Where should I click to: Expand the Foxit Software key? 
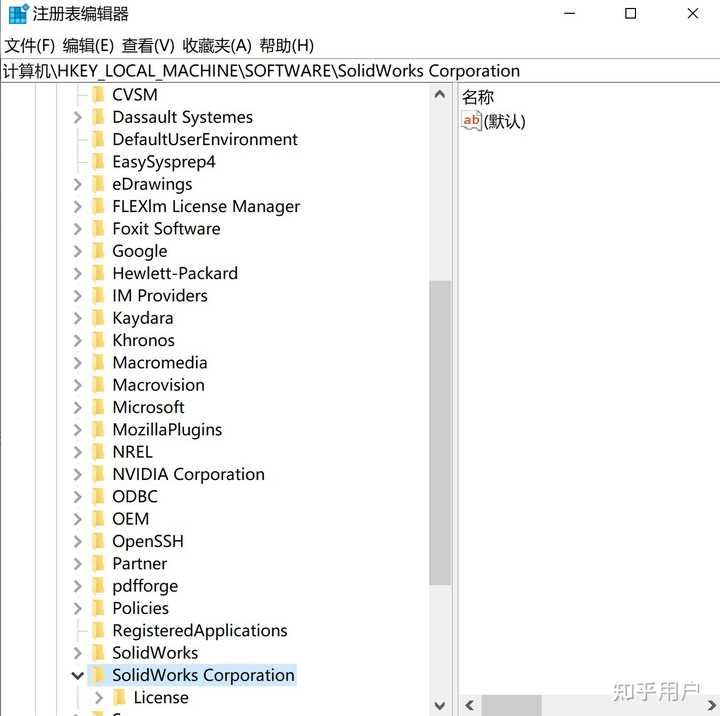(78, 229)
